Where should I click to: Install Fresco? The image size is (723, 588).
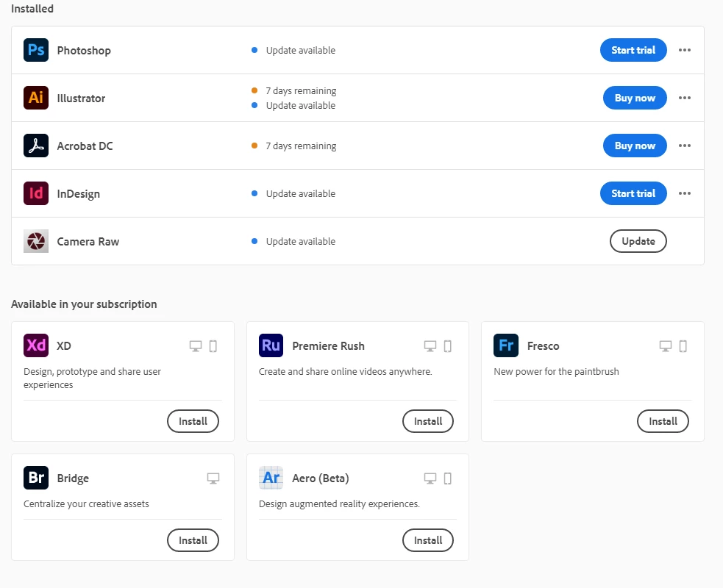(x=663, y=421)
